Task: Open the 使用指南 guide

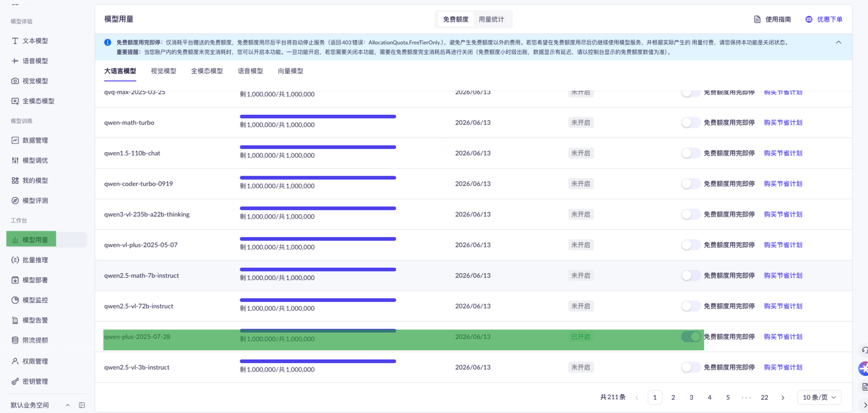Action: pos(777,19)
